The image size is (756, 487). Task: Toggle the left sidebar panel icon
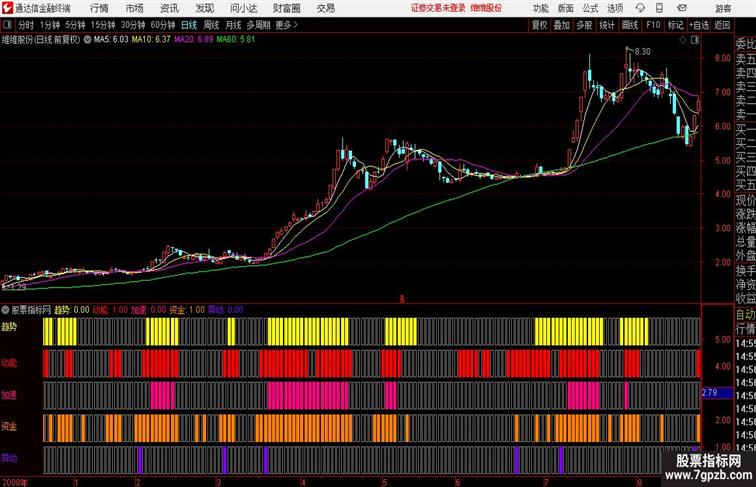tap(7, 25)
